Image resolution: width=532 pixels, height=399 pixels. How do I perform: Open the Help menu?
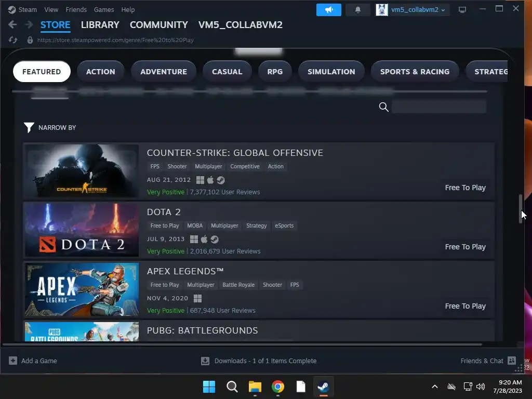(128, 9)
